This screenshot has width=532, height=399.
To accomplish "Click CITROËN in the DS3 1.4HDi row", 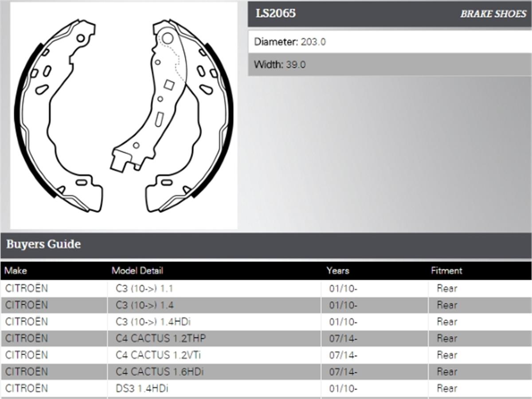I will (27, 388).
